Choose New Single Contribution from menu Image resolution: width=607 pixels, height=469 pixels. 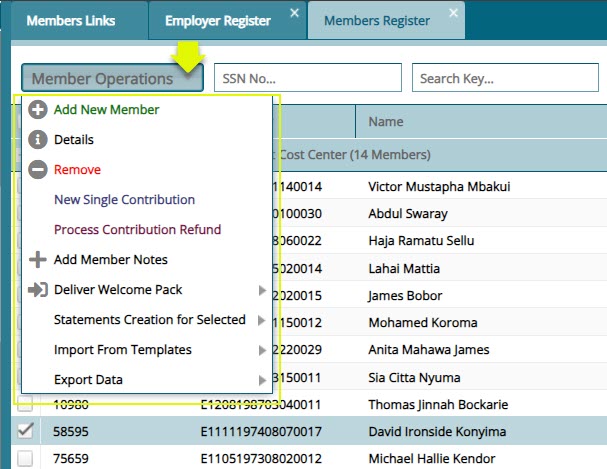[124, 200]
